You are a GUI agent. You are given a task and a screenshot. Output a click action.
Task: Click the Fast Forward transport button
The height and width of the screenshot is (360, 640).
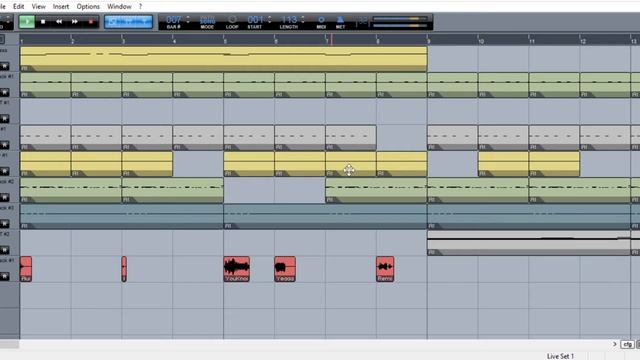point(75,22)
